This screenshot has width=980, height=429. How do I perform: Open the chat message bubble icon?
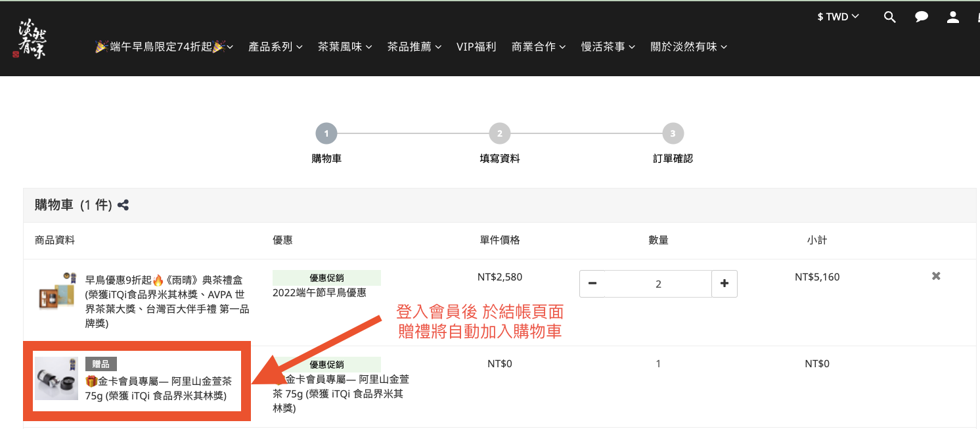click(x=922, y=17)
